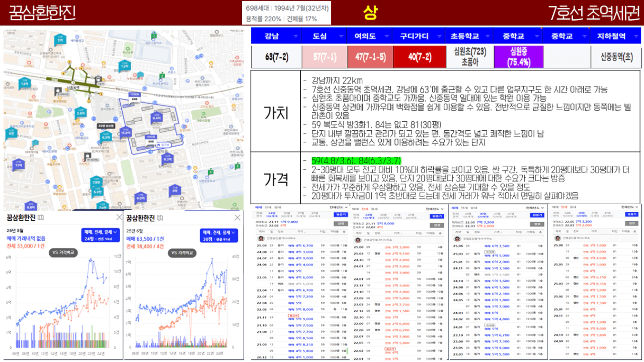
Task: Click the green highlighted 59(4.8/3.6) price line
Action: tap(356, 160)
